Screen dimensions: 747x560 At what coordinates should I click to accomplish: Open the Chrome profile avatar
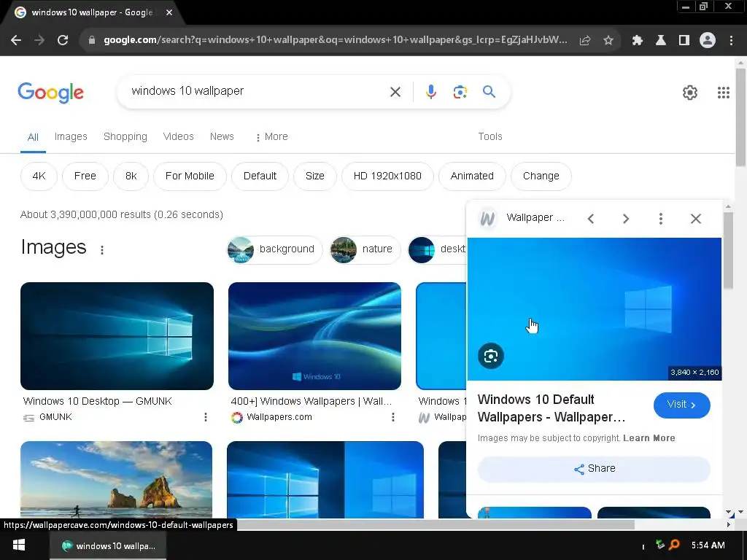click(708, 41)
